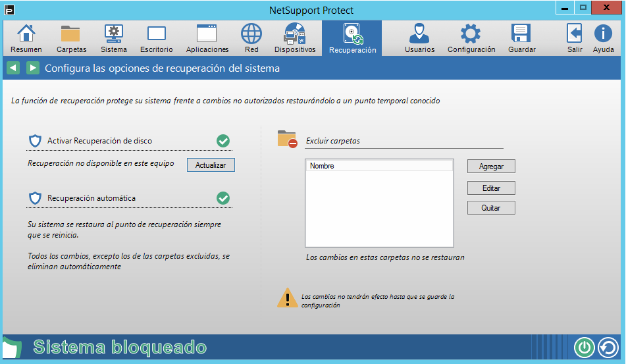
Task: Toggle Recuperación automática checkmark
Action: pyautogui.click(x=223, y=198)
